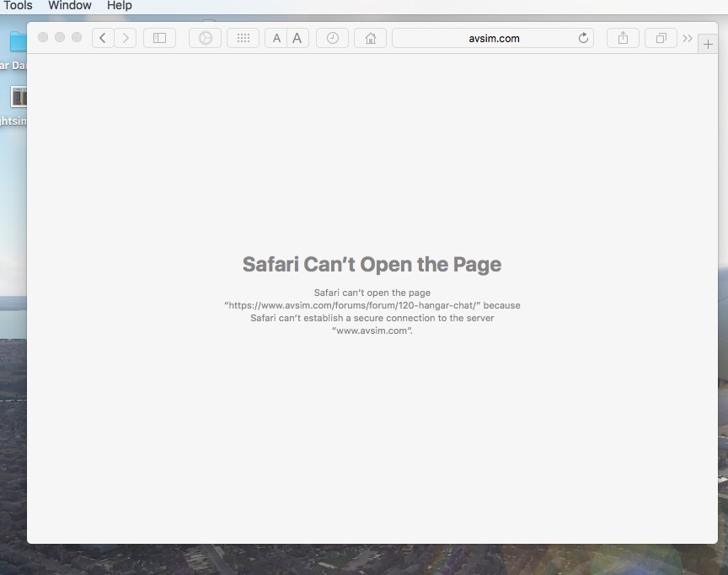This screenshot has height=575, width=728.
Task: Open Safari preferences gear icon
Action: point(206,38)
